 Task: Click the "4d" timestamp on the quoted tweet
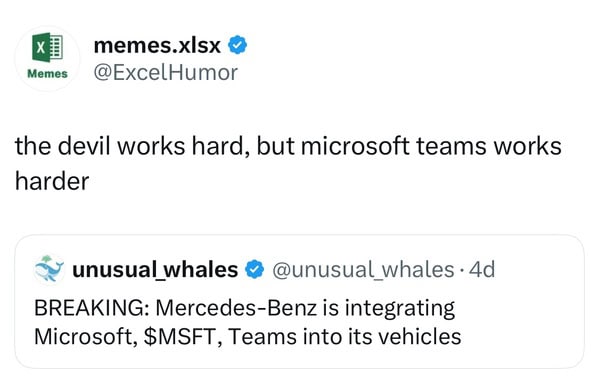[482, 269]
